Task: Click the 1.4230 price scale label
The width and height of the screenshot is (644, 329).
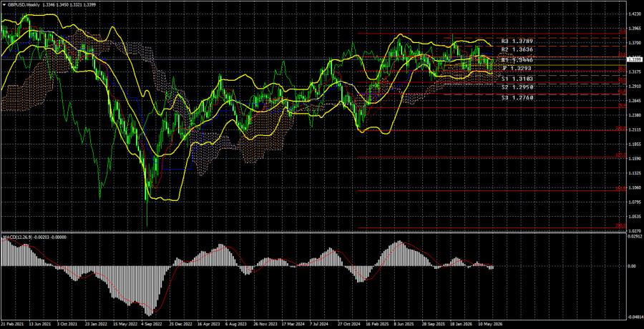Action: (634, 14)
